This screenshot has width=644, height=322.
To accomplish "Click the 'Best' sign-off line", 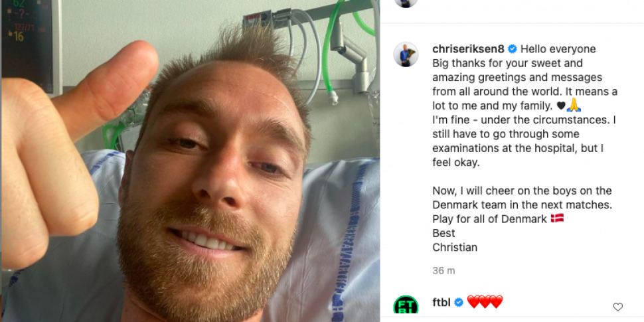I will pos(443,233).
